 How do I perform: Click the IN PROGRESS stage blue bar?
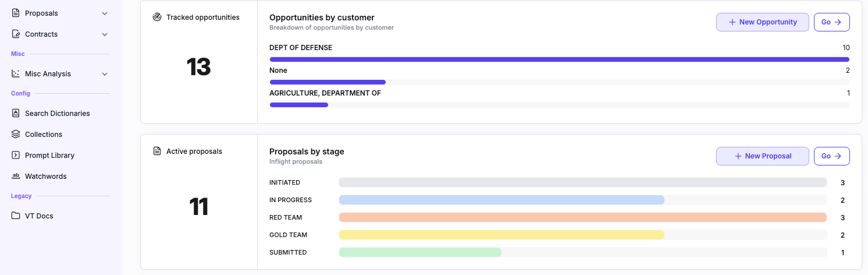click(501, 200)
